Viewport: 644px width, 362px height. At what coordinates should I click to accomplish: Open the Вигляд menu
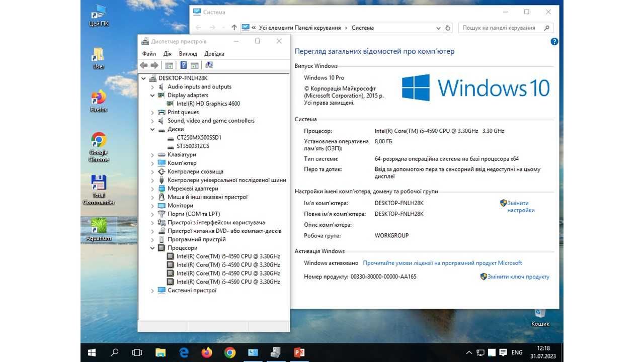pyautogui.click(x=188, y=54)
